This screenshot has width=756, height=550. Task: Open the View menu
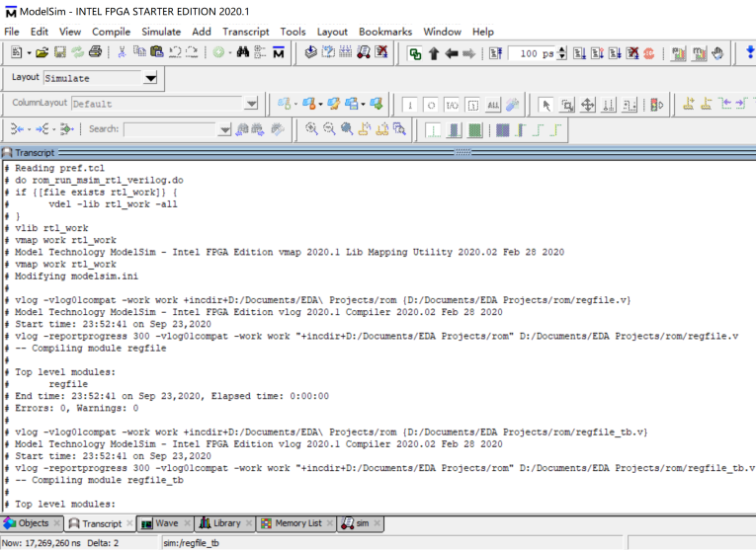pyautogui.click(x=70, y=32)
